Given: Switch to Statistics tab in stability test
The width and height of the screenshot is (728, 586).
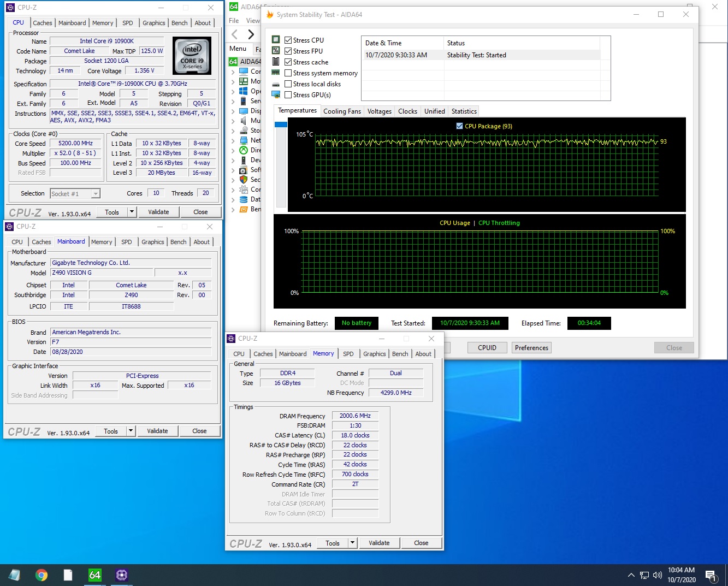Looking at the screenshot, I should click(x=464, y=111).
